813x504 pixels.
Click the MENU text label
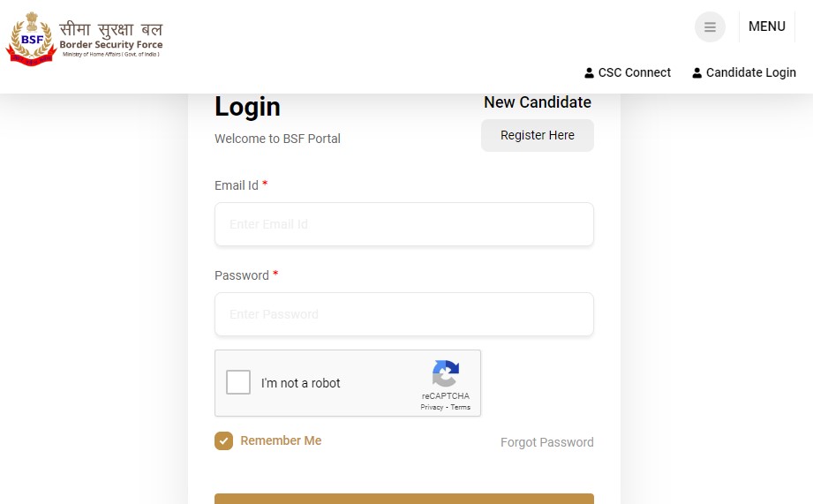coord(766,26)
